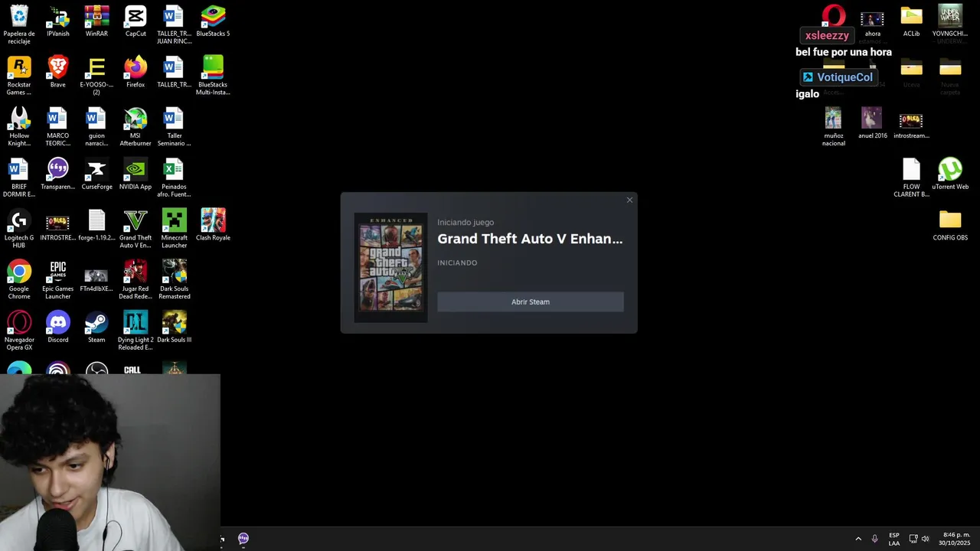Viewport: 980px width, 551px height.
Task: Launch Dark Souls Remastered icon
Action: [174, 280]
